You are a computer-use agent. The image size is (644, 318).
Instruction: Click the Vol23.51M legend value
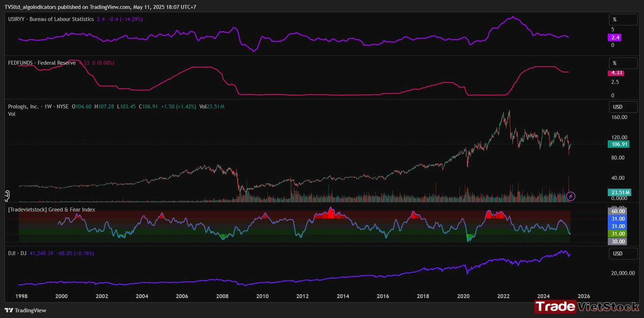212,106
